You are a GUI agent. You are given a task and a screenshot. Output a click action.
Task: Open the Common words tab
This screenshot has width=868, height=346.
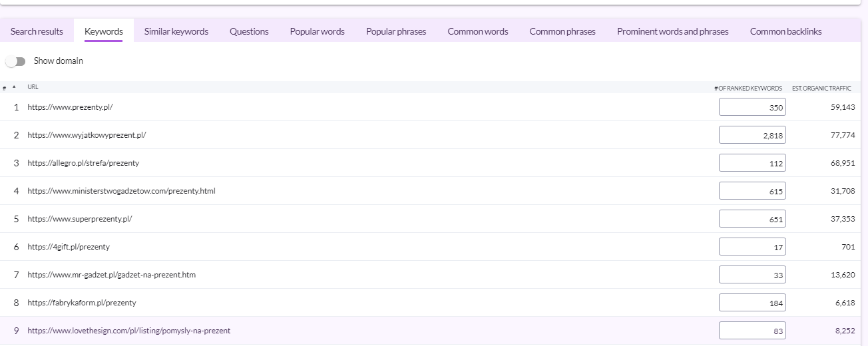coord(478,31)
